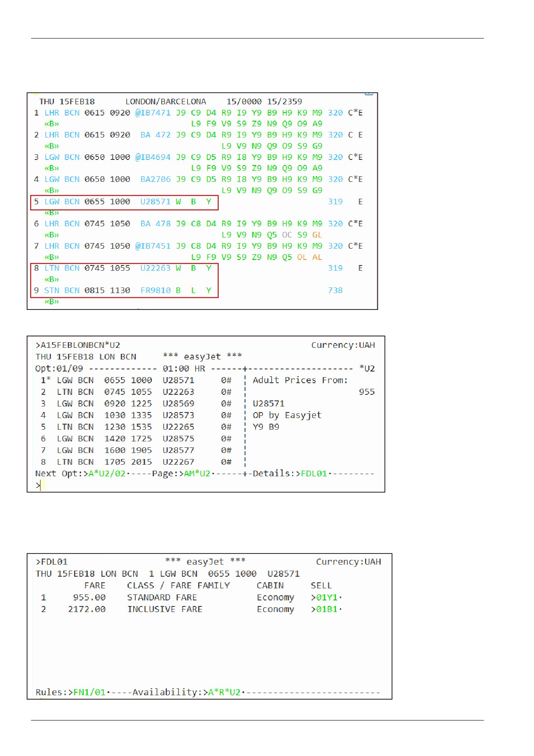The image size is (534, 756).
Task: Click the 738 equipment code for FR9810
Action: [335, 291]
